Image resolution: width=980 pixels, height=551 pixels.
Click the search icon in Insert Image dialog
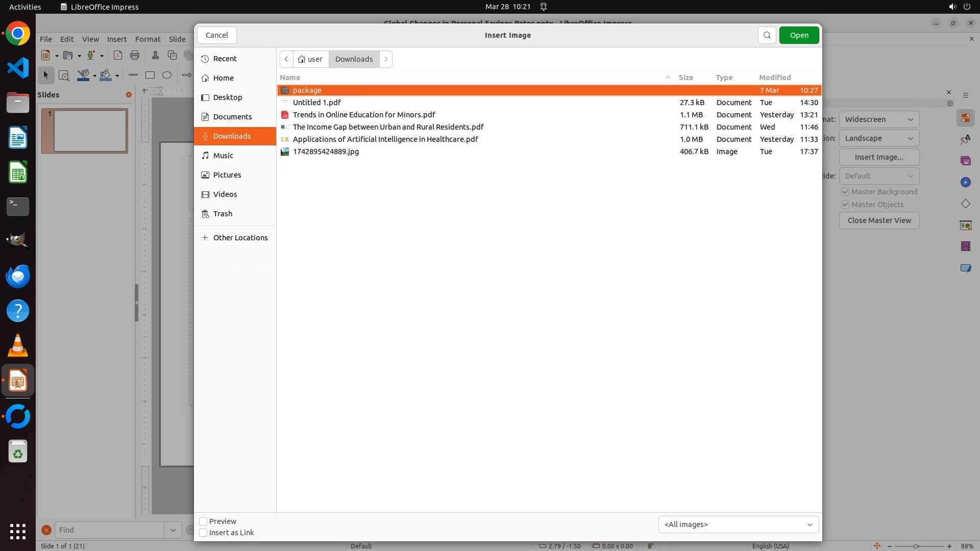[767, 35]
